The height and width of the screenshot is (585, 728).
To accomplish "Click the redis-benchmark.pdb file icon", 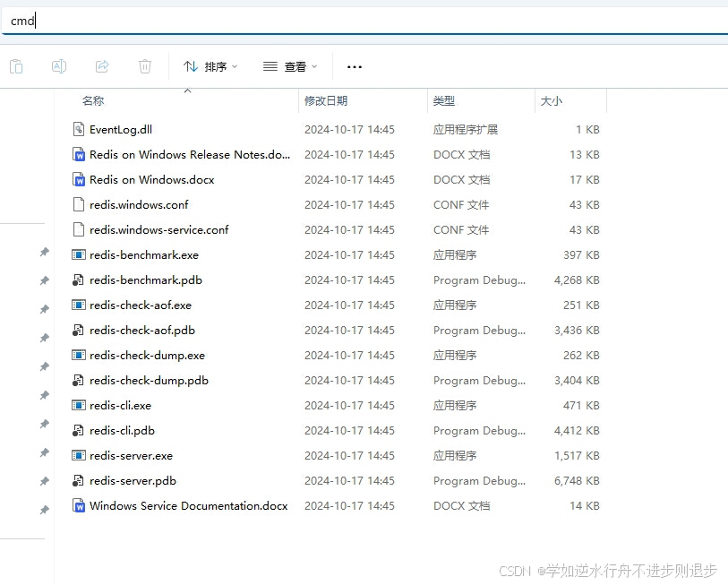I will pyautogui.click(x=78, y=280).
